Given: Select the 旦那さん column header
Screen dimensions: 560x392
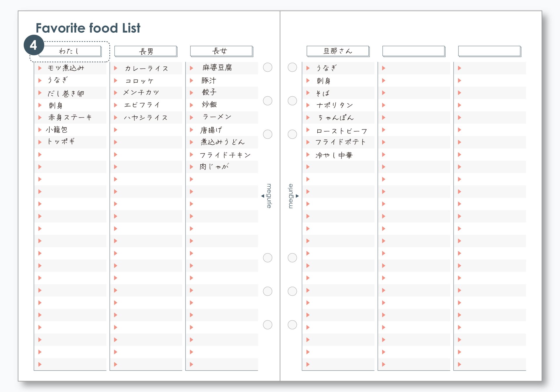Looking at the screenshot, I should click(x=338, y=51).
